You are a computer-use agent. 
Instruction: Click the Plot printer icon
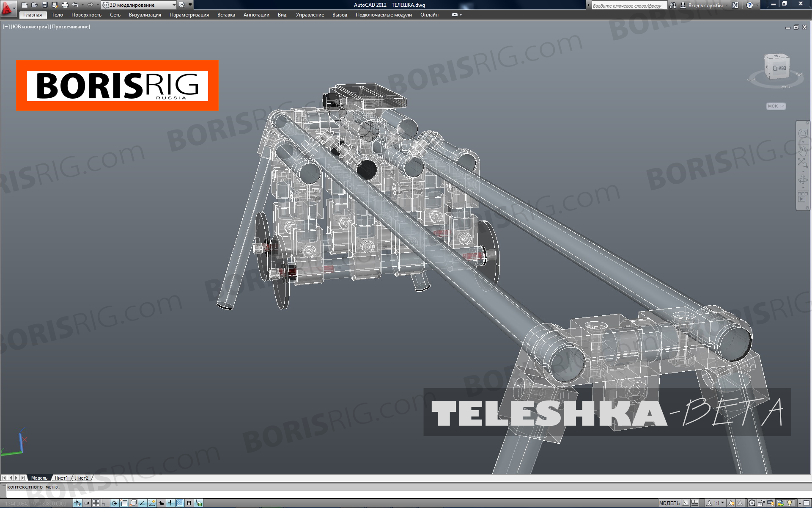[65, 5]
